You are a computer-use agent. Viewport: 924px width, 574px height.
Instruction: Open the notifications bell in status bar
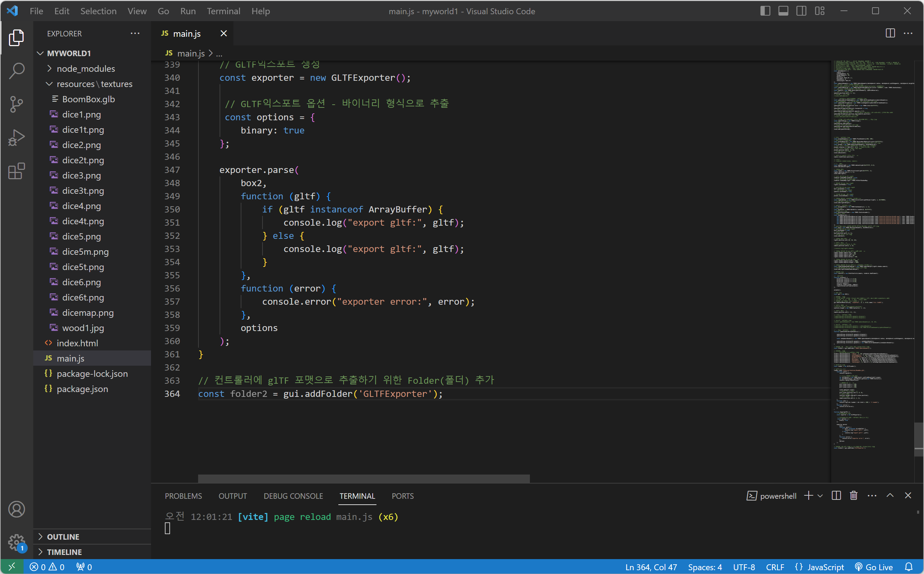pos(908,567)
